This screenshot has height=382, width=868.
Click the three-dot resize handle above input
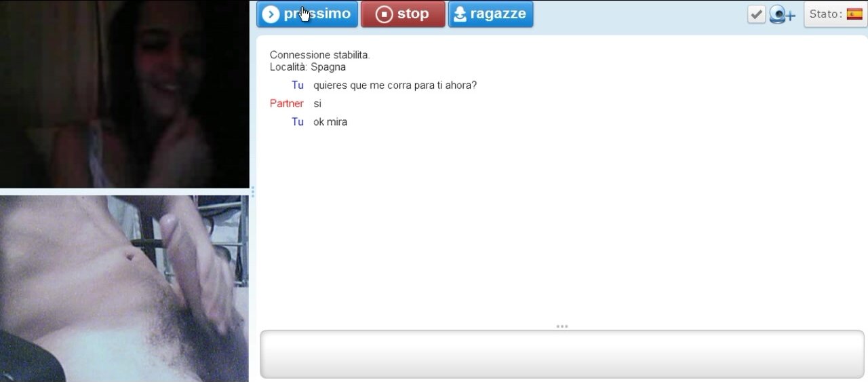click(x=562, y=326)
